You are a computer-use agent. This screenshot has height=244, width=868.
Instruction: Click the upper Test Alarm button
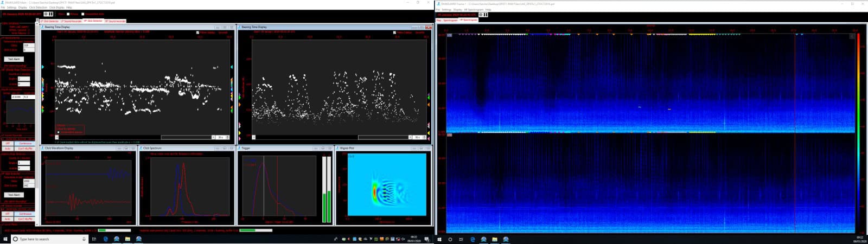(x=14, y=59)
